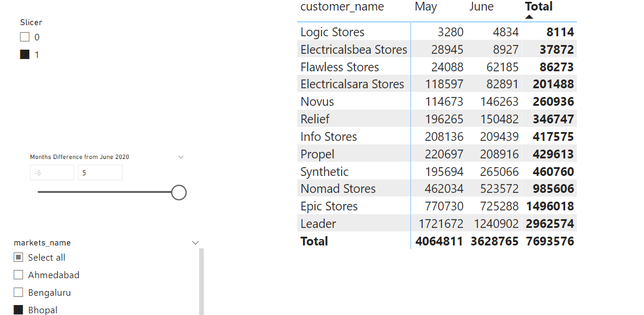
Task: Check the Slicer option 0 box
Action: pyautogui.click(x=25, y=37)
